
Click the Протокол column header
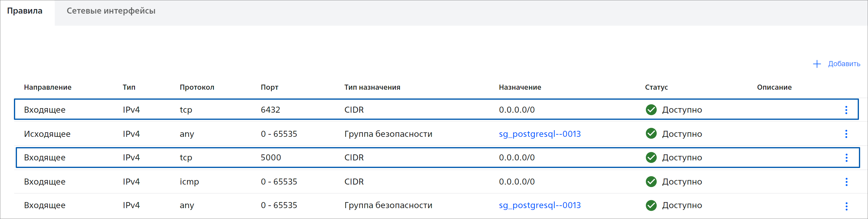coord(197,87)
